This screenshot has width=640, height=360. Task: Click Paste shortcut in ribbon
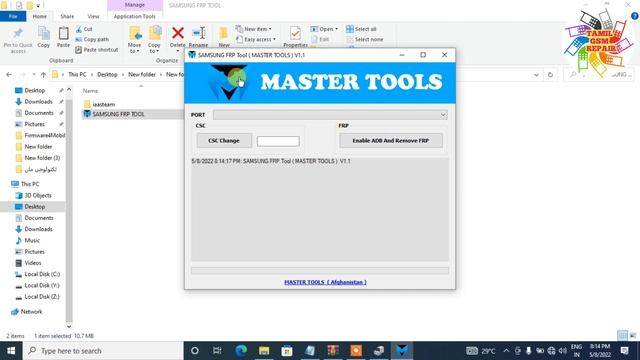pyautogui.click(x=97, y=50)
